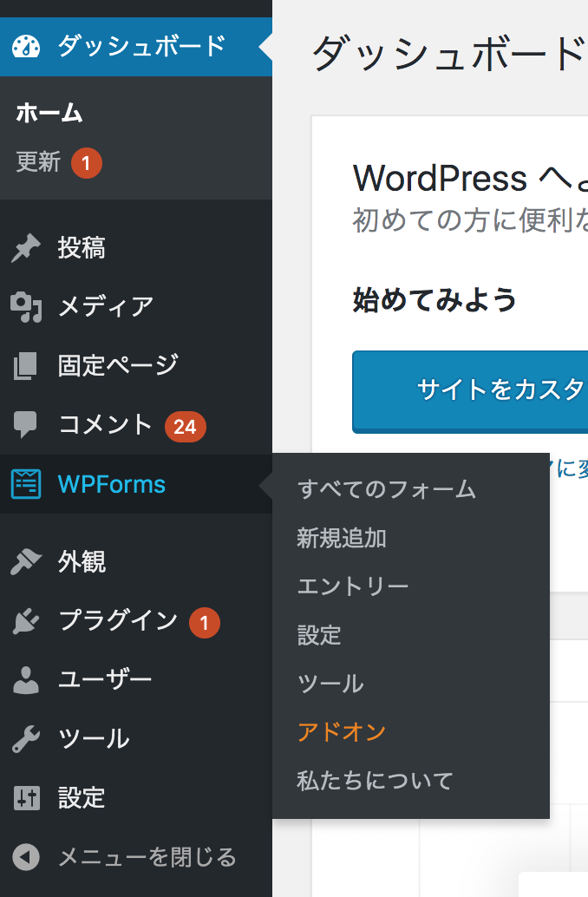This screenshot has height=897, width=588.
Task: Click the 始めてみよう heading text
Action: pyautogui.click(x=434, y=300)
